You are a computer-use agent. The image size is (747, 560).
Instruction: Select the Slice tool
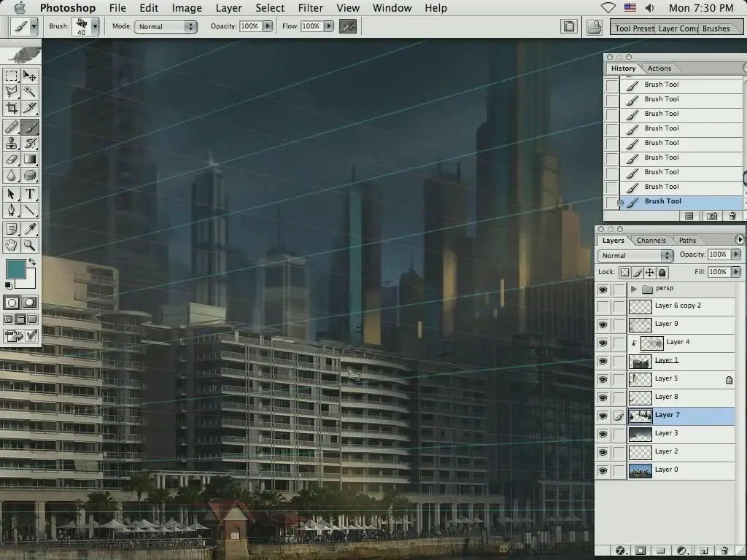[29, 108]
